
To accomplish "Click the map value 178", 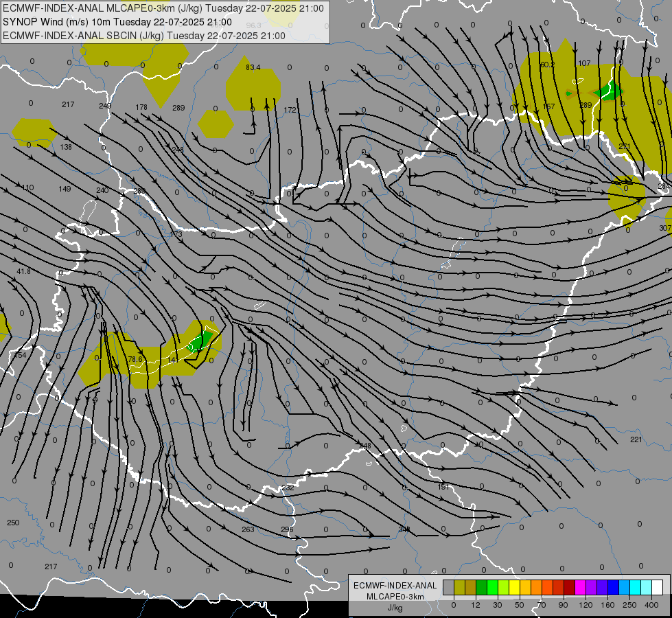I will click(141, 107).
